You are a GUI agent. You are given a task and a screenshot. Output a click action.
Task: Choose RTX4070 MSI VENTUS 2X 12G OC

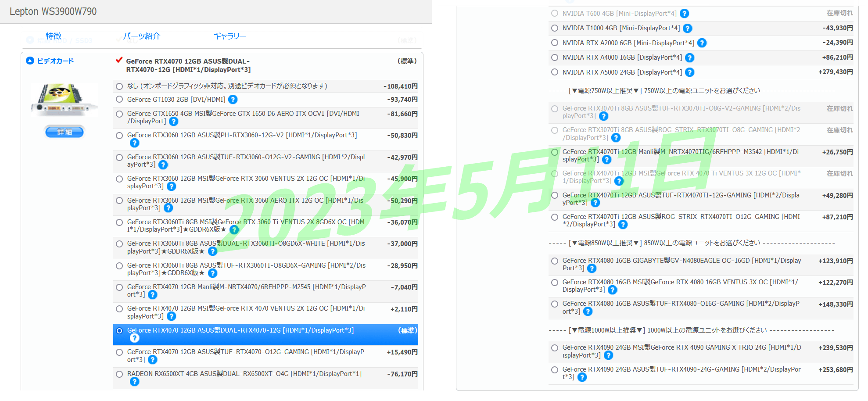click(x=119, y=309)
